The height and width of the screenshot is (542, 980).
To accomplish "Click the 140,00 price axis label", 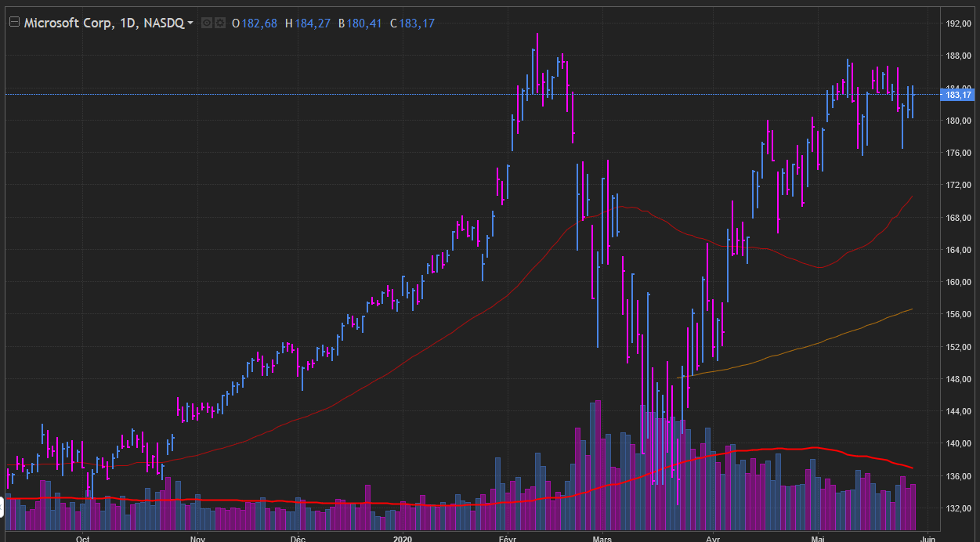I will click(x=960, y=443).
